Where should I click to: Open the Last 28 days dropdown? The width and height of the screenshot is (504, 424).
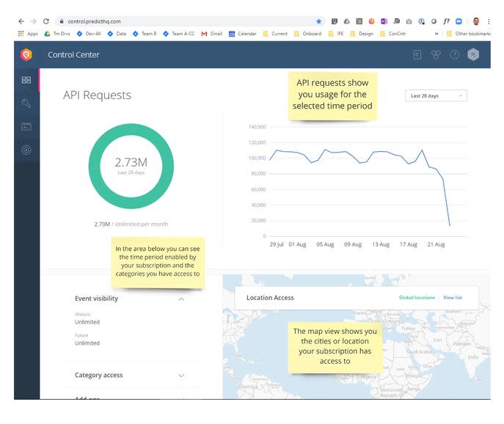pos(436,96)
